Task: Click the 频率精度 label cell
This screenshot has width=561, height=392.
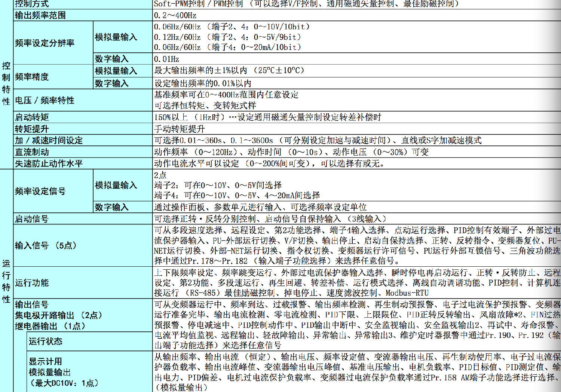Action: tap(53, 77)
